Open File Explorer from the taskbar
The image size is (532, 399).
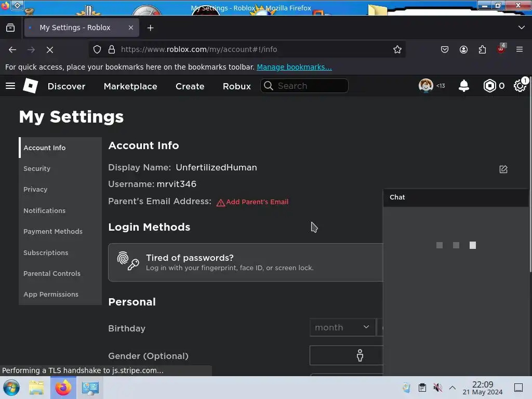pos(36,388)
